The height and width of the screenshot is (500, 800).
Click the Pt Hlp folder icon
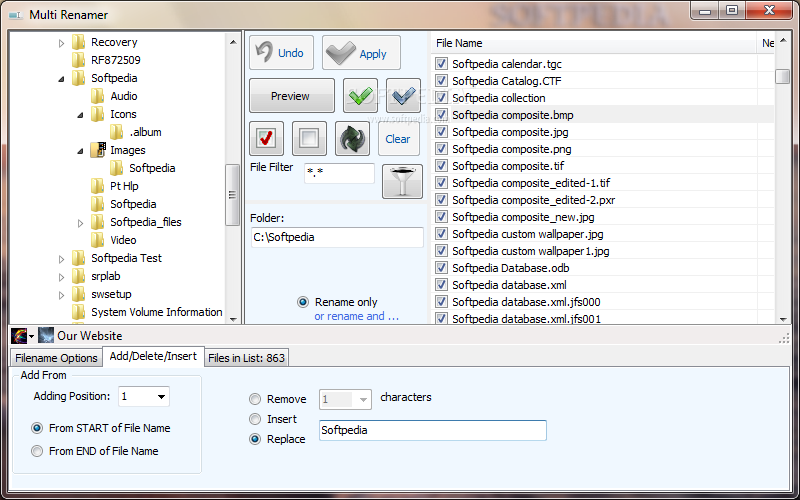(97, 186)
